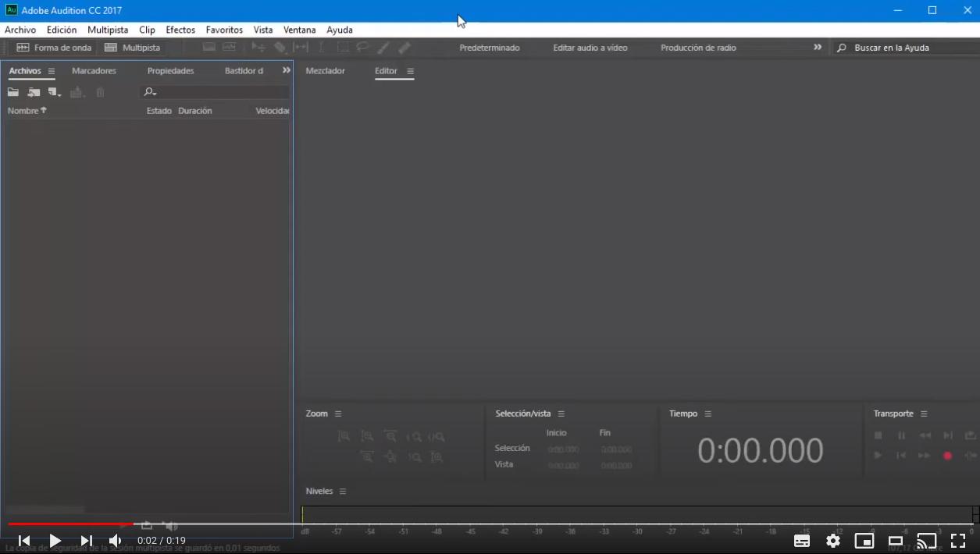Open Editor panel menu icon
Viewport: 980px width, 554px height.
(410, 71)
